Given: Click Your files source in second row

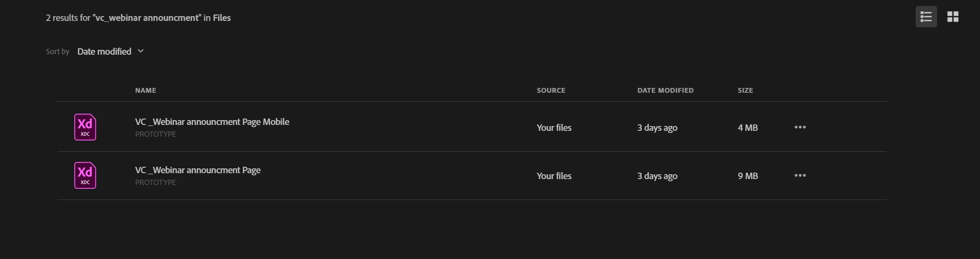Looking at the screenshot, I should click(554, 176).
